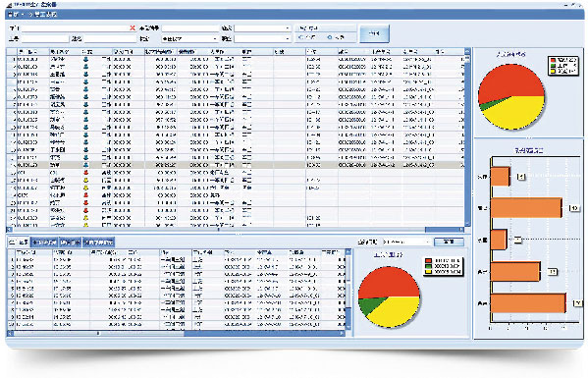
Task: Click the small button beside the bottom chart dropdown
Action: (x=449, y=242)
